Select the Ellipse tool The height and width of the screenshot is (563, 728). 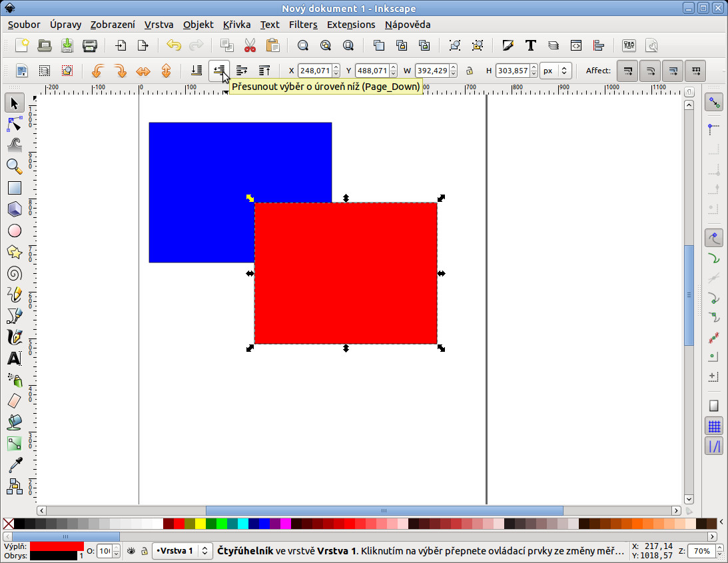(15, 231)
